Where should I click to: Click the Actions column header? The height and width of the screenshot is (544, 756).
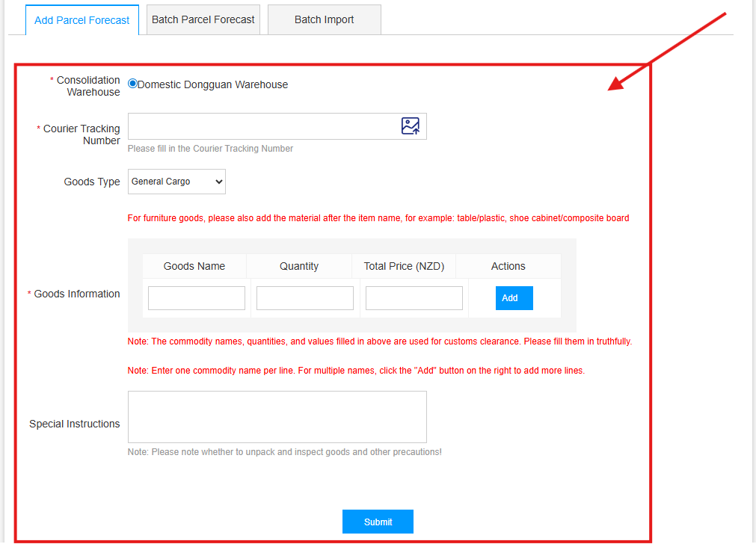tap(508, 266)
